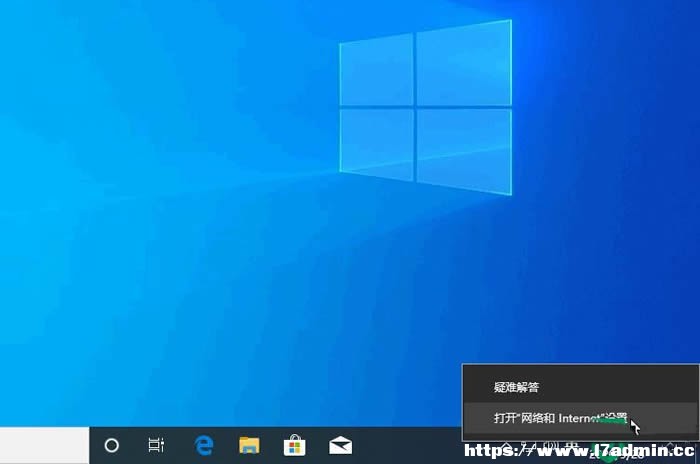Open File Explorer from the taskbar
Viewport: 700px width, 464px height.
[x=249, y=445]
